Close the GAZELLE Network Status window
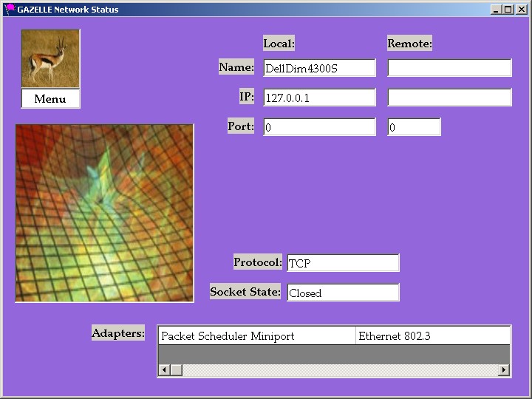This screenshot has width=532, height=399. (x=521, y=10)
